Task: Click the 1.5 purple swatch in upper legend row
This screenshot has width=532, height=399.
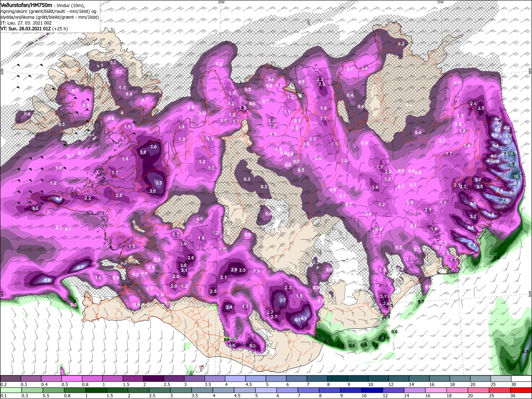Action: (x=133, y=379)
